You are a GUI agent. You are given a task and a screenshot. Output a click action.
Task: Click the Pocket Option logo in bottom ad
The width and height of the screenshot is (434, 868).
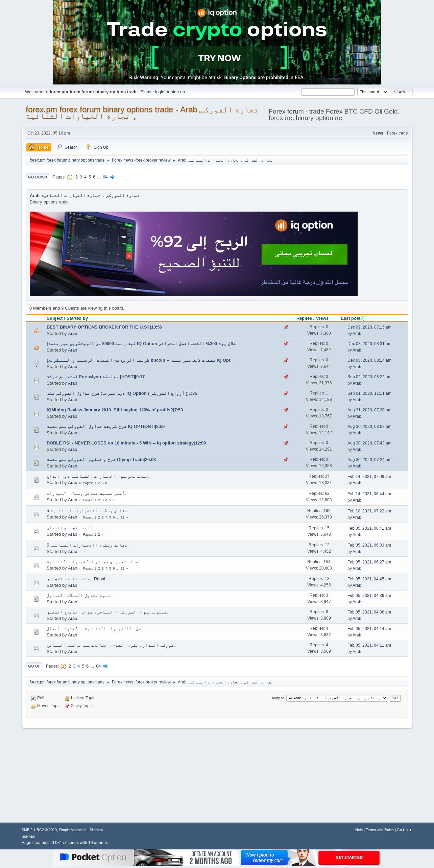(93, 857)
